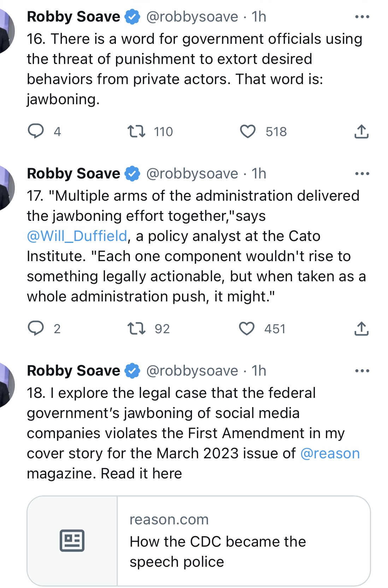Reply to tweet 16 about jawboning
The image size is (388, 588).
pos(36,131)
